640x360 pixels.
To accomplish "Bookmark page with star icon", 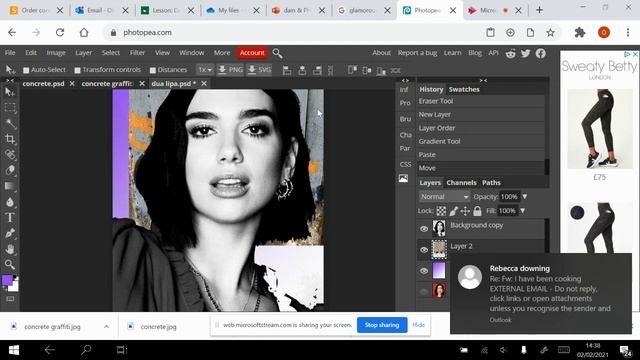I will (x=550, y=33).
